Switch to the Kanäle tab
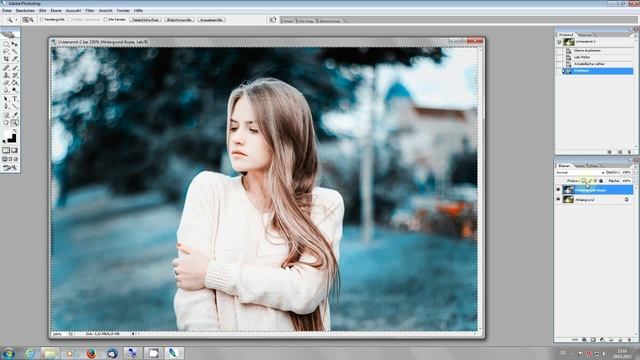 580,166
